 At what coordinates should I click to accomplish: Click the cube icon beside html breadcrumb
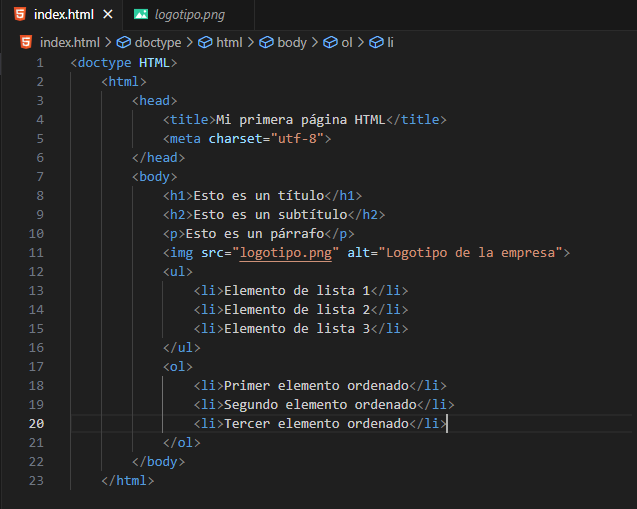205,42
